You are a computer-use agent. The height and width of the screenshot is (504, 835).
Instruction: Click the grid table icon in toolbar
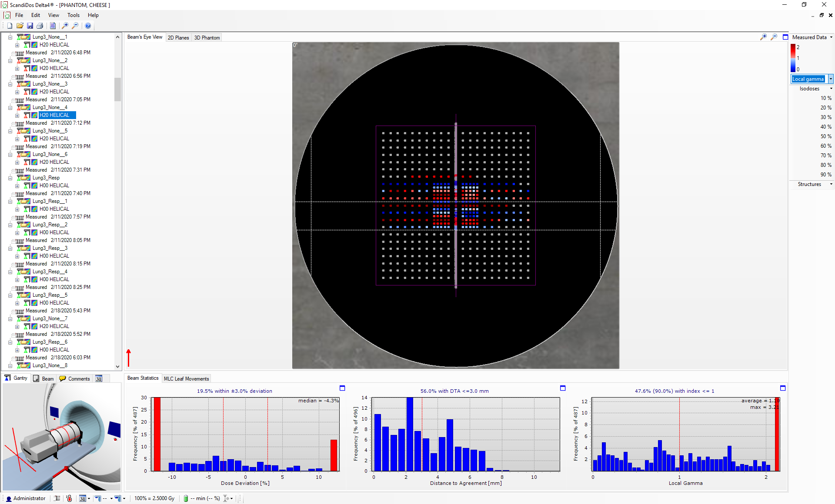pyautogui.click(x=53, y=26)
